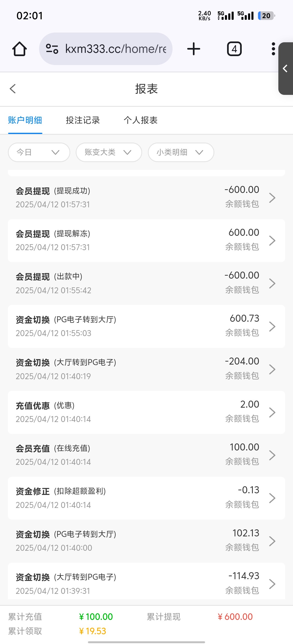The height and width of the screenshot is (644, 293).
Task: Open the 充值优惠 2.00 record
Action: [146, 412]
